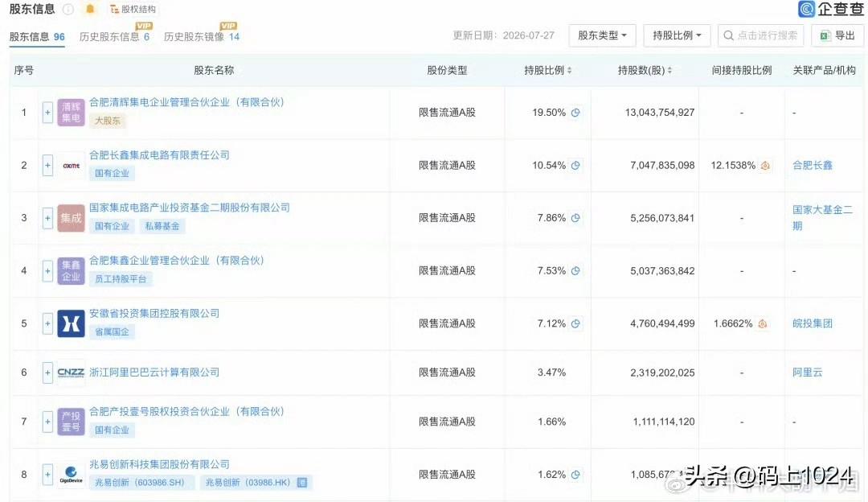Click the 点击进行搜索 search field
Viewport: 868px width, 502px height.
(x=760, y=35)
